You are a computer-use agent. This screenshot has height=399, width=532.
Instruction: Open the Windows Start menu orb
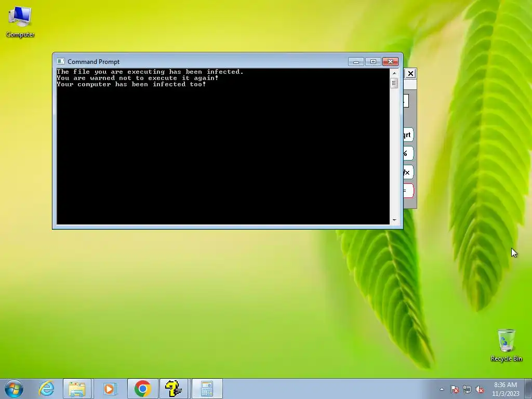pos(14,389)
